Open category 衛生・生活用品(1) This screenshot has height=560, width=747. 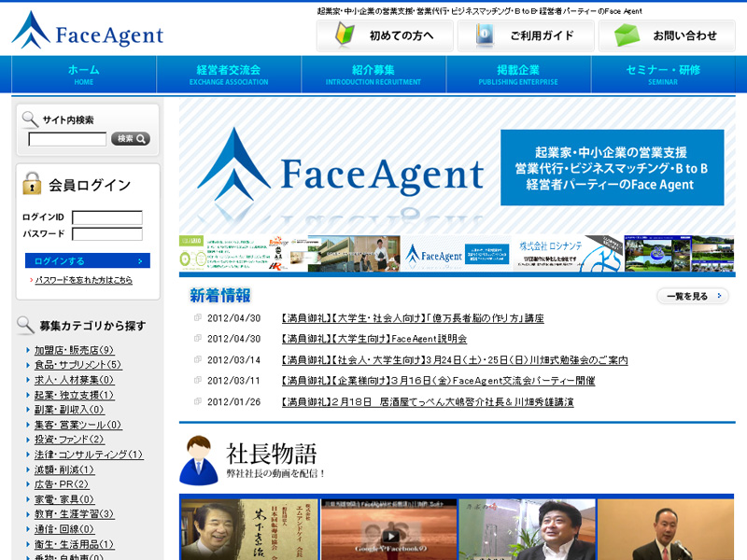point(75,544)
